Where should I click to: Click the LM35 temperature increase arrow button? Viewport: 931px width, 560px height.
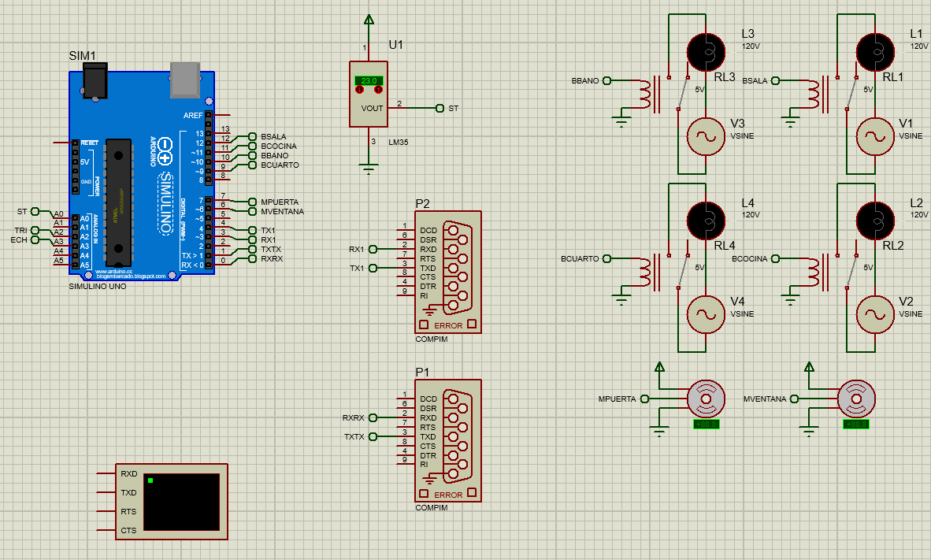[378, 90]
